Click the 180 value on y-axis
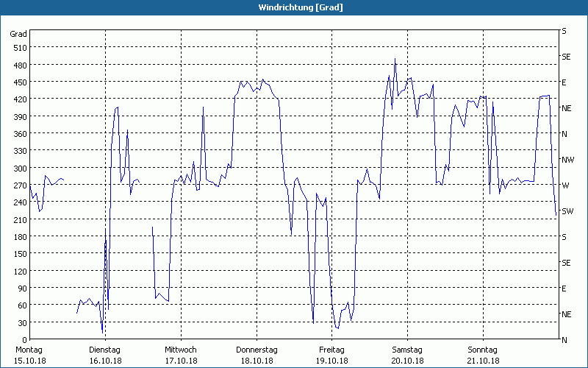 [18, 237]
